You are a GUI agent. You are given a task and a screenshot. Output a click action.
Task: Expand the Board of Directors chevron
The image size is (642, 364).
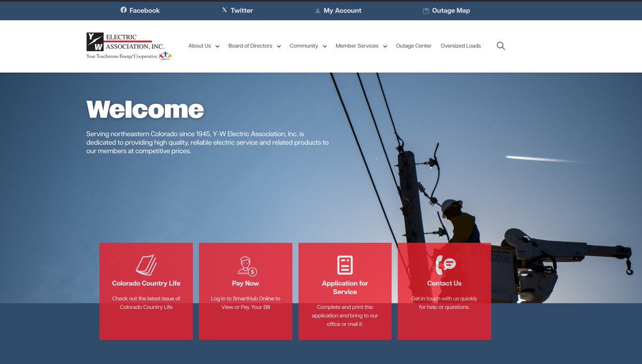point(279,47)
